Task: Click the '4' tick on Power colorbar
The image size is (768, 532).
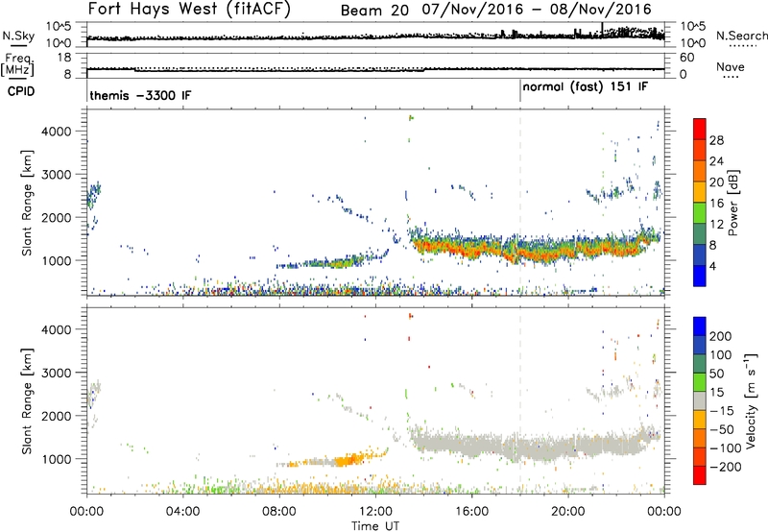Action: [x=712, y=266]
